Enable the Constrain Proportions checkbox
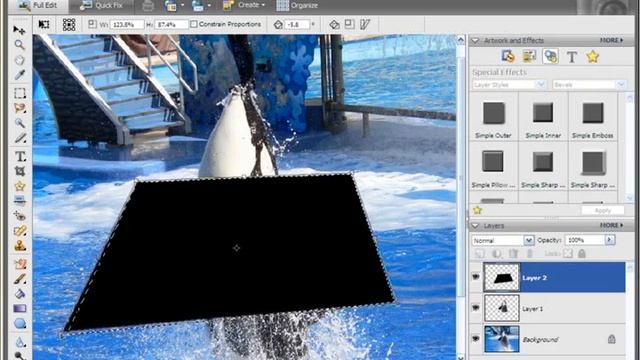This screenshot has height=360, width=640. pyautogui.click(x=194, y=24)
